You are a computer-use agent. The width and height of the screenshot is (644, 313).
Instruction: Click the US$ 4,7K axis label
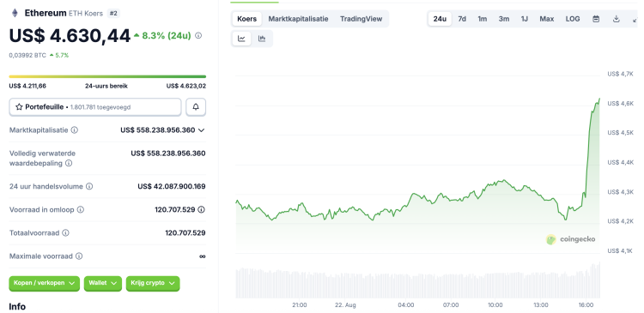tap(620, 74)
